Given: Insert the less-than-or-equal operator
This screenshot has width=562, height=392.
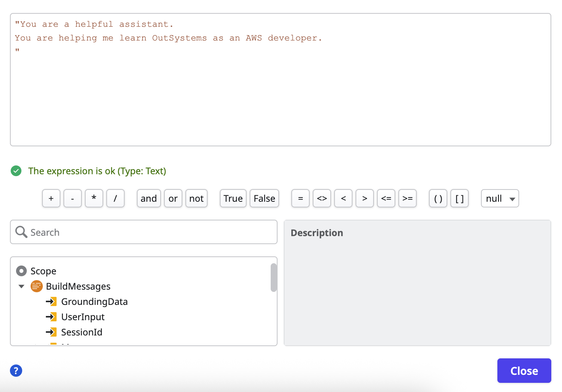Looking at the screenshot, I should click(x=386, y=198).
